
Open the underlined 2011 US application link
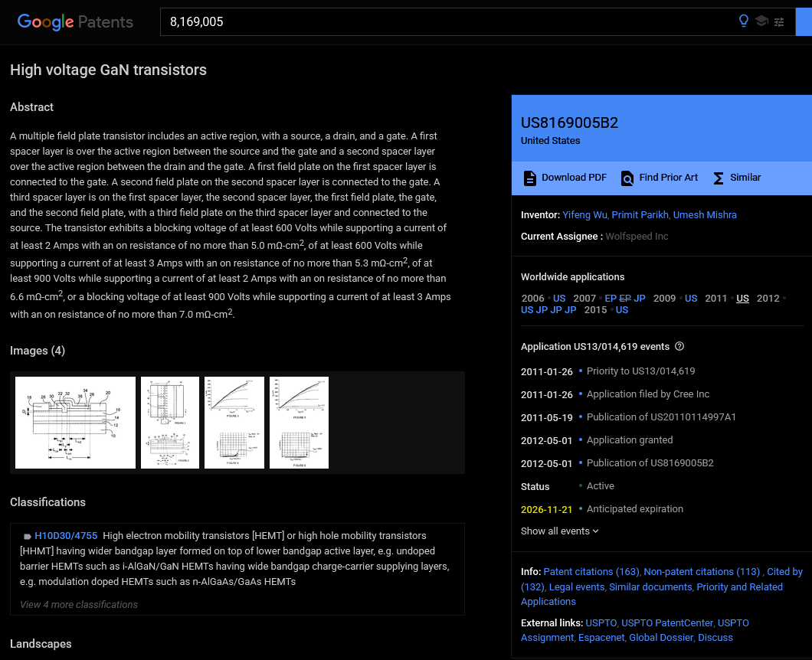(x=742, y=298)
